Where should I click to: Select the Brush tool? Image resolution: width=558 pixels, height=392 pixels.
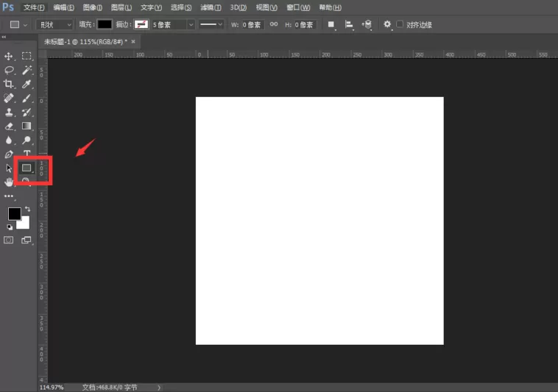27,98
